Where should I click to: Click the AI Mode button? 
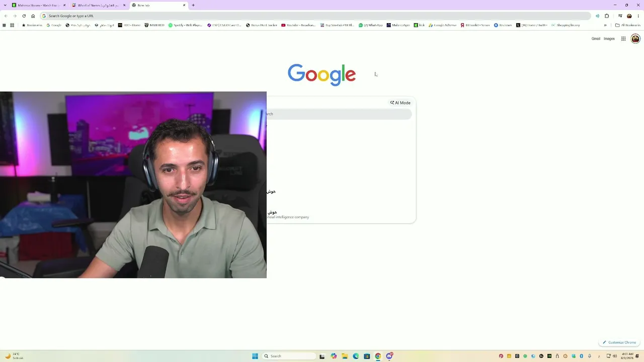click(400, 103)
